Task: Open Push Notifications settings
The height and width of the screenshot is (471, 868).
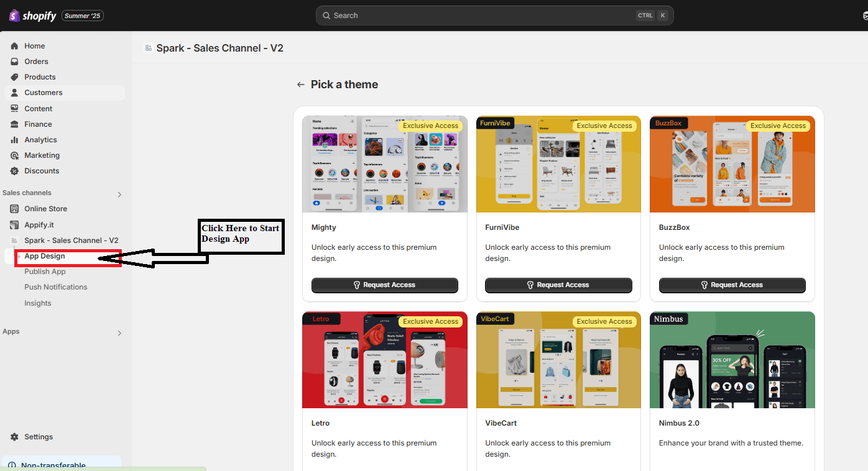Action: [x=55, y=286]
